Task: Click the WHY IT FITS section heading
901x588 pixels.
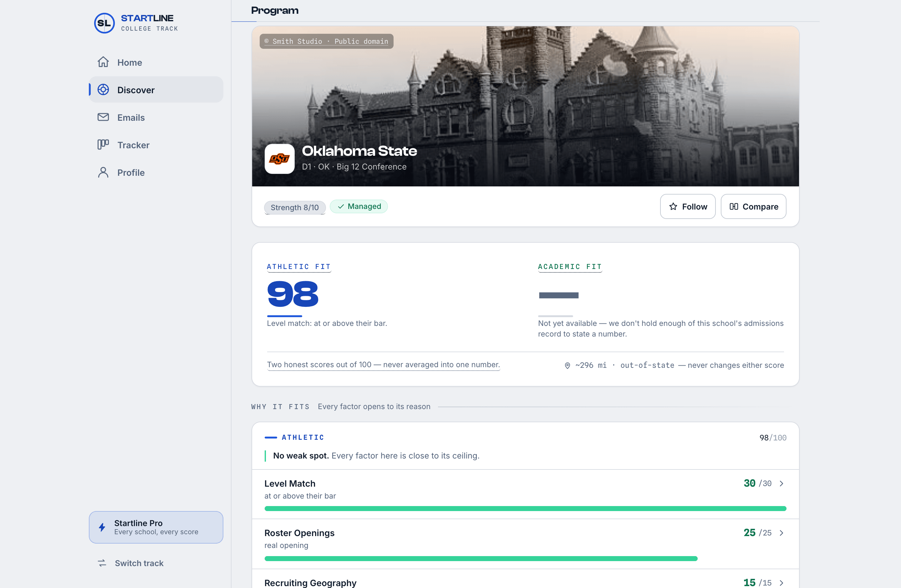Action: (280, 407)
